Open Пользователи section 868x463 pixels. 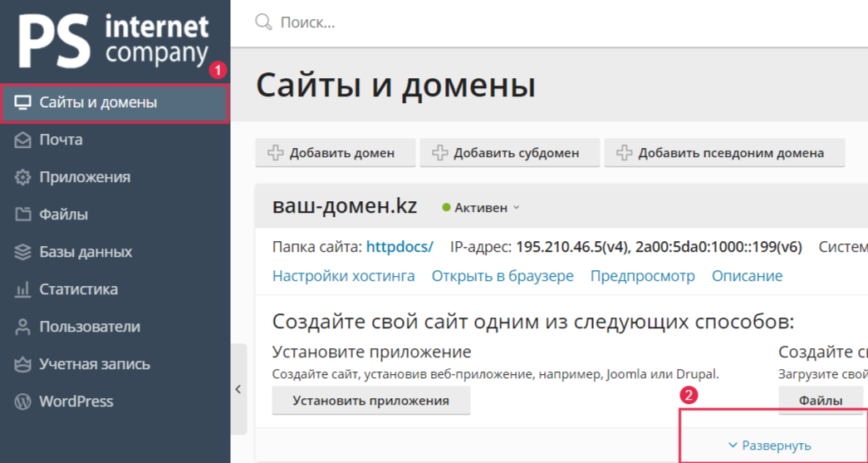115,327
